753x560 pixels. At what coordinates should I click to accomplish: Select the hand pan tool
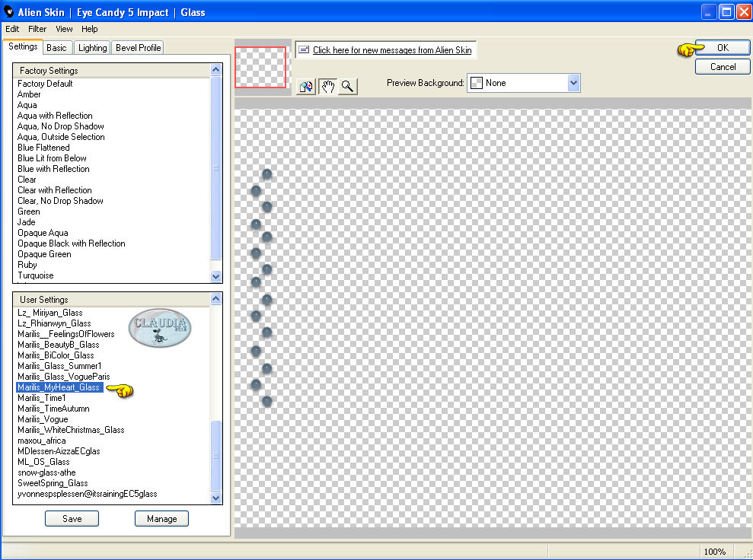(x=328, y=87)
